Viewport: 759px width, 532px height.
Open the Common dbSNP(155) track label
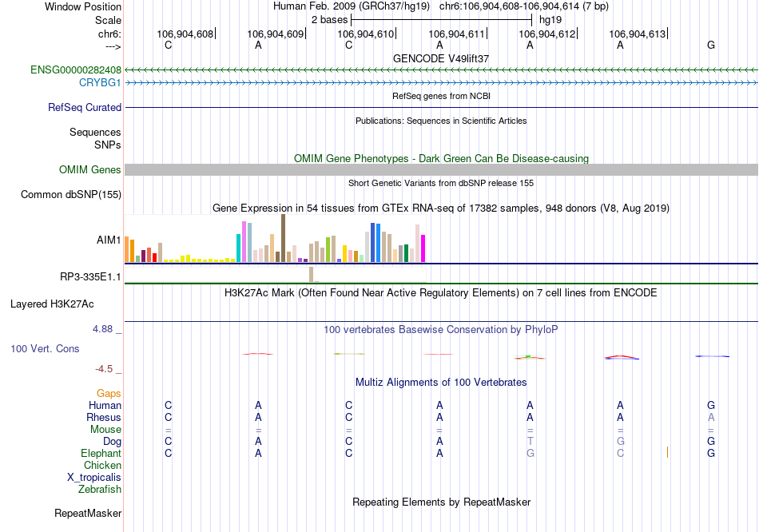point(71,195)
